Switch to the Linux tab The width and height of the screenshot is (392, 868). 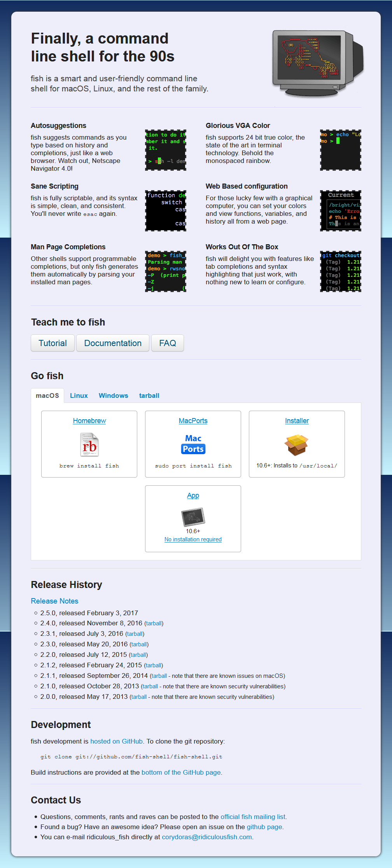79,395
